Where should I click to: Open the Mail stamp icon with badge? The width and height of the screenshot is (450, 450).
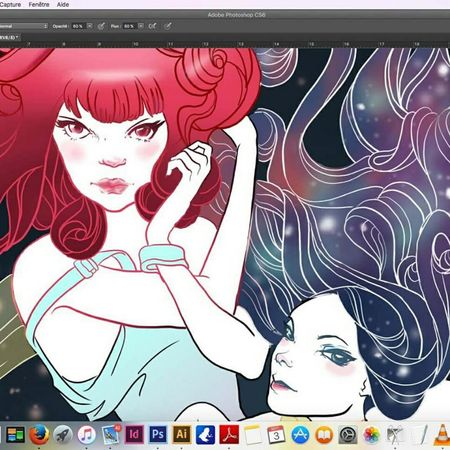click(111, 435)
